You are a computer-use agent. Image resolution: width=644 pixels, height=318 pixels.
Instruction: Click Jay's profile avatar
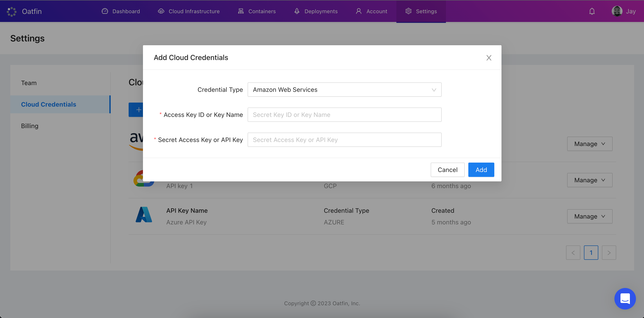[617, 11]
